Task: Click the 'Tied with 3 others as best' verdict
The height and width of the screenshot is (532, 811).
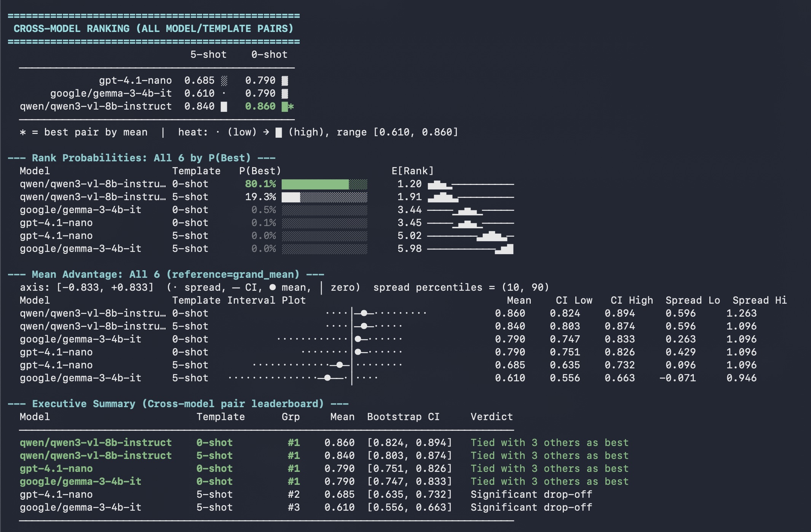Action: coord(549,443)
